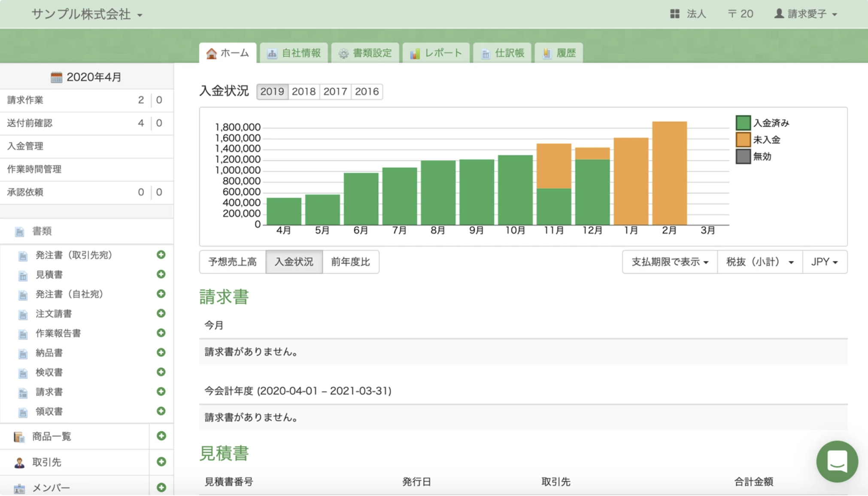This screenshot has height=496, width=868.
Task: Click the calendar icon beside 2020年4月
Action: coord(56,77)
